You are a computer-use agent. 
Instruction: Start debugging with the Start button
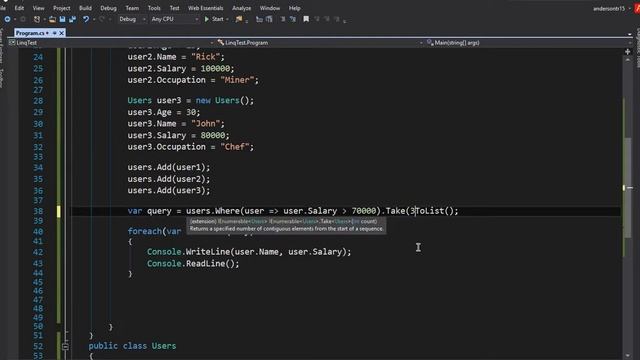click(214, 19)
